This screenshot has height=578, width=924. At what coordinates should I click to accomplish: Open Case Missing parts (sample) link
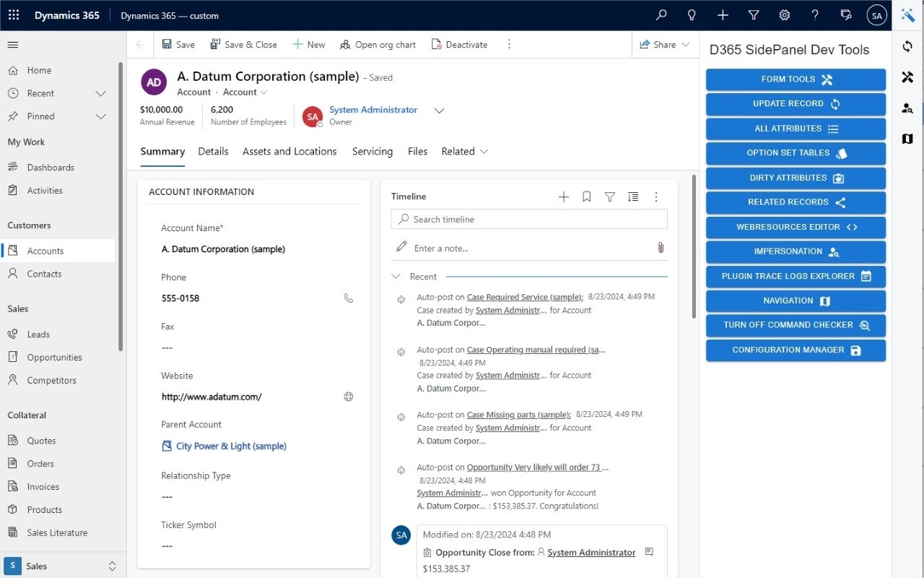pyautogui.click(x=519, y=415)
